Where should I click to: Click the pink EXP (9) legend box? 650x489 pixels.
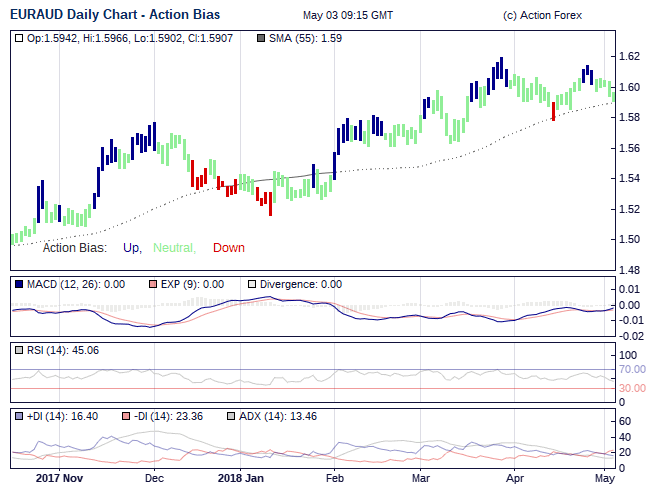click(152, 284)
